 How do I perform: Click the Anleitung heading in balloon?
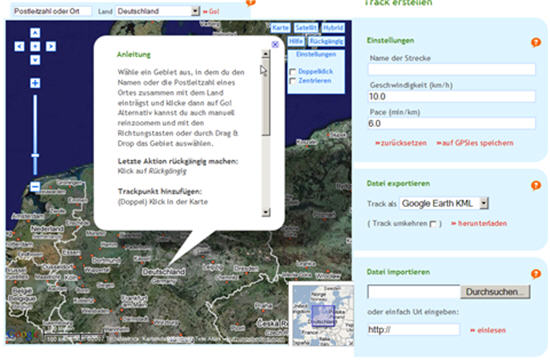point(134,55)
